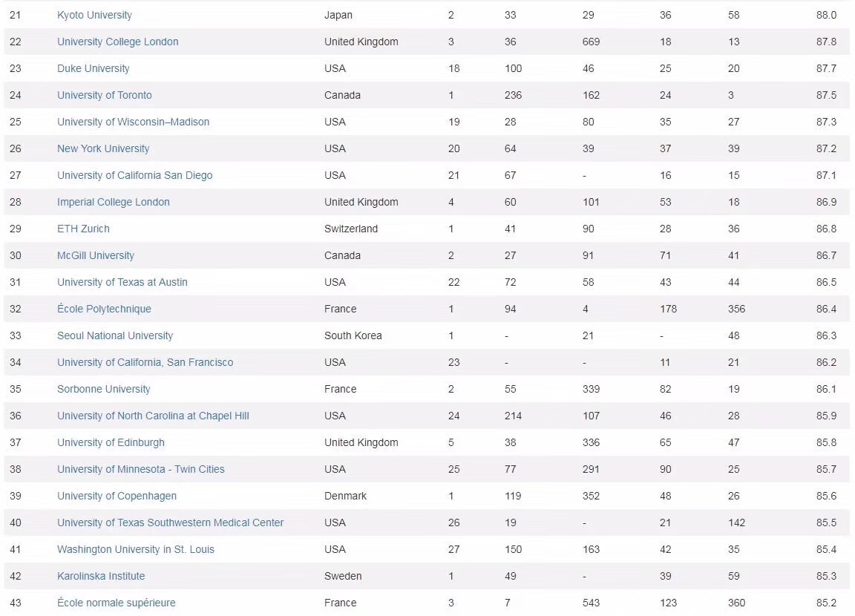
Task: Open University of Wisconsin–Madison link
Action: click(x=133, y=122)
